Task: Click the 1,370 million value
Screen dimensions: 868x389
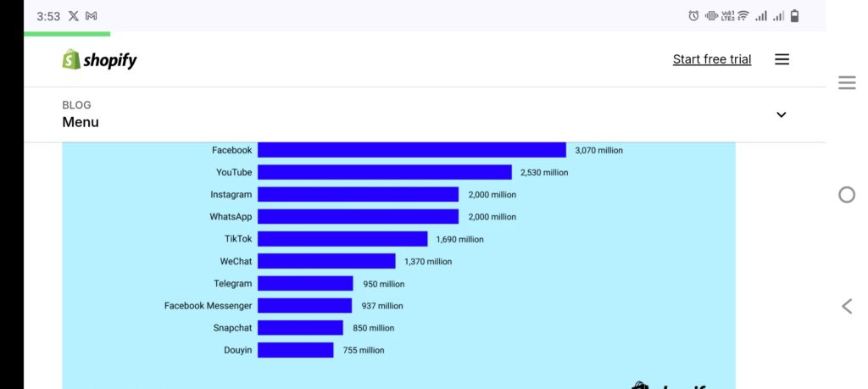Action: (428, 262)
